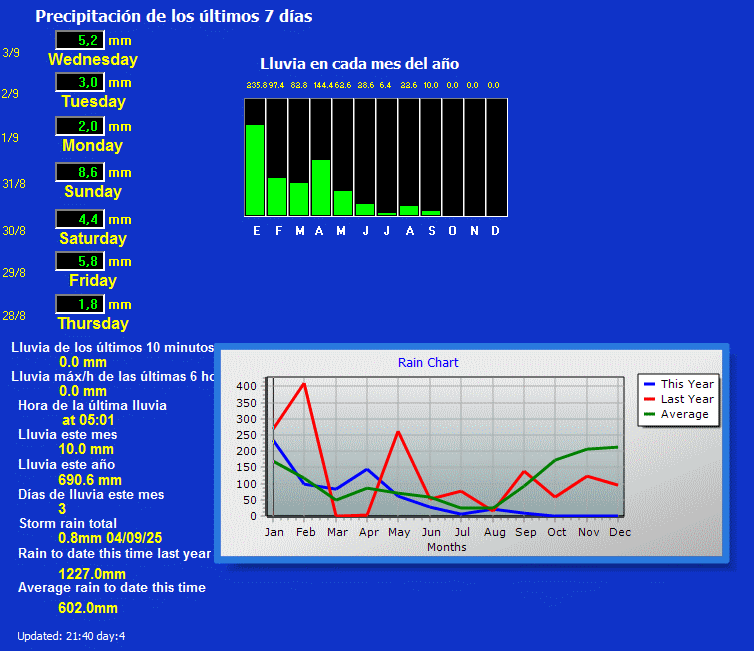Viewport: 754px width, 651px height.
Task: Select the 1,8 mm Thursday rainfall value
Action: [80, 304]
